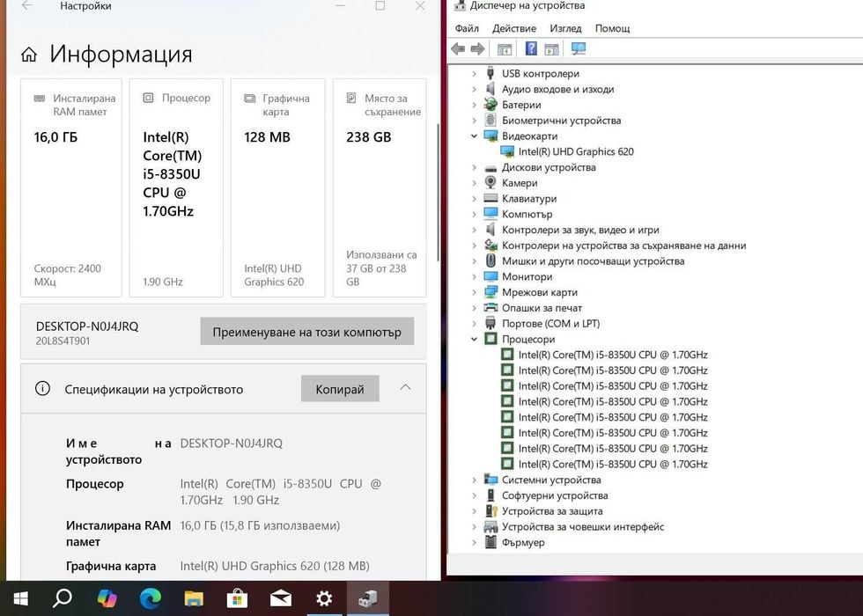Viewport: 863px width, 616px height.
Task: Click forward arrow in Device Manager toolbar
Action: tap(477, 49)
